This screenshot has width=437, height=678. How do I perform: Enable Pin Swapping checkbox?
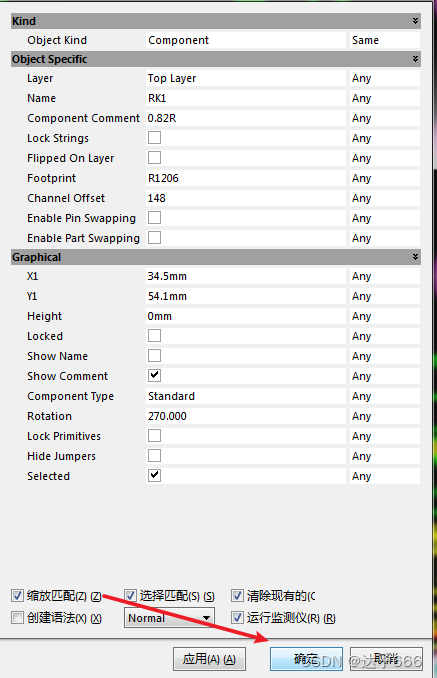[x=154, y=217]
